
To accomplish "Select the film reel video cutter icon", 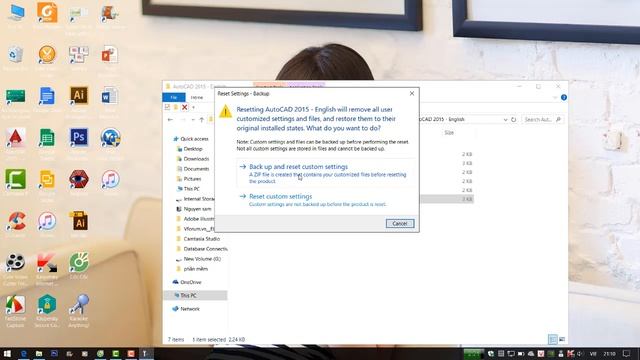I will 16,267.
